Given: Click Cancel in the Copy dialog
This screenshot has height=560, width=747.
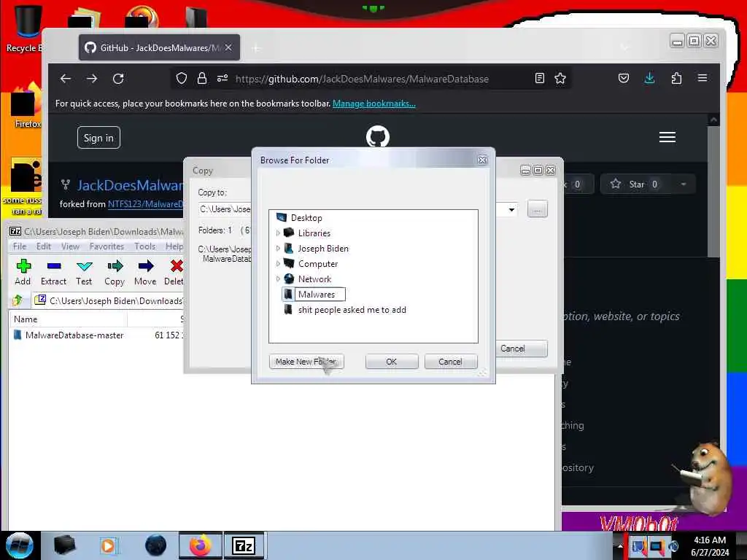Looking at the screenshot, I should [520, 349].
